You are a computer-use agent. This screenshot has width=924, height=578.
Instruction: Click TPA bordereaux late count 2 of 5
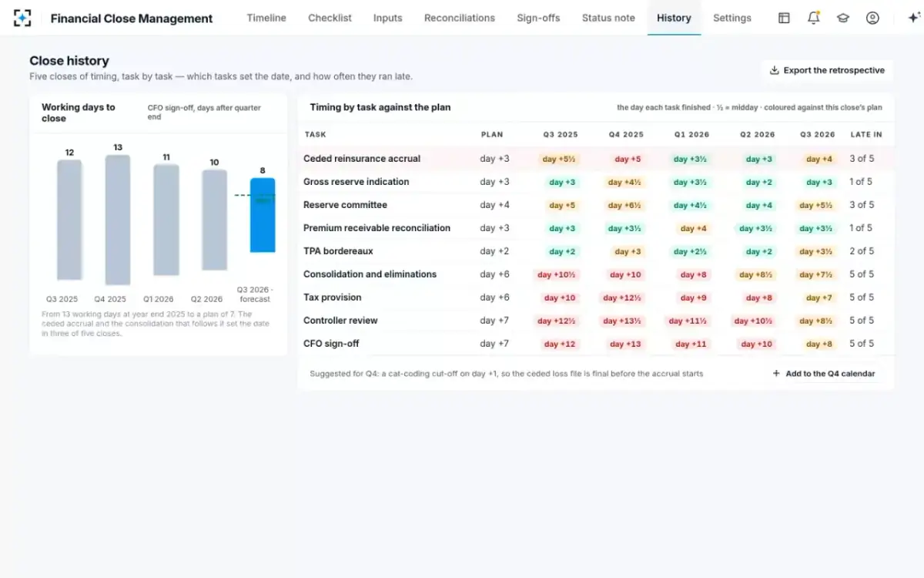(862, 251)
